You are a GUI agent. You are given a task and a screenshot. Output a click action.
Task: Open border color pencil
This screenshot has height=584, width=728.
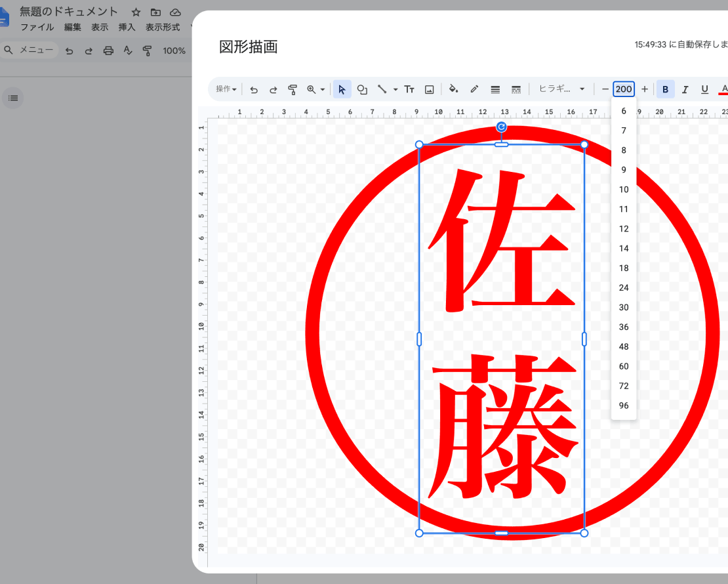(x=474, y=89)
